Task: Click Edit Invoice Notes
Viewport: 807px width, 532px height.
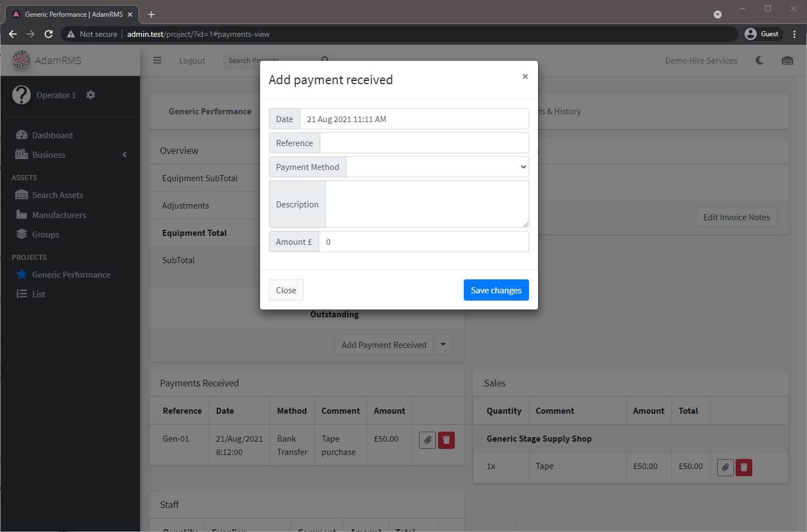Action: click(736, 217)
